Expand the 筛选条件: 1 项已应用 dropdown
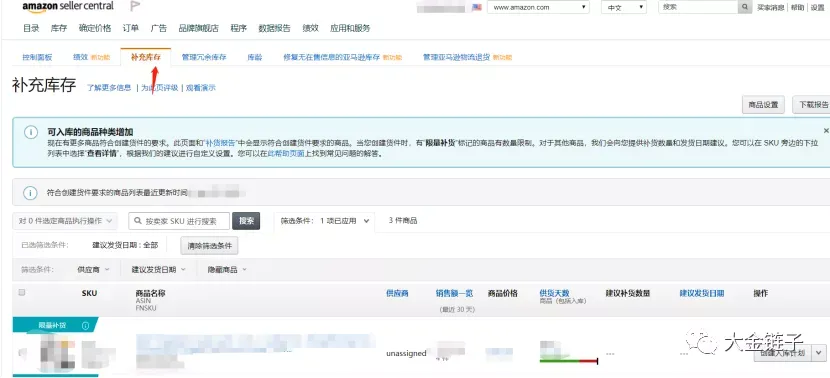Screen dimensions: 830x378 [x=324, y=221]
